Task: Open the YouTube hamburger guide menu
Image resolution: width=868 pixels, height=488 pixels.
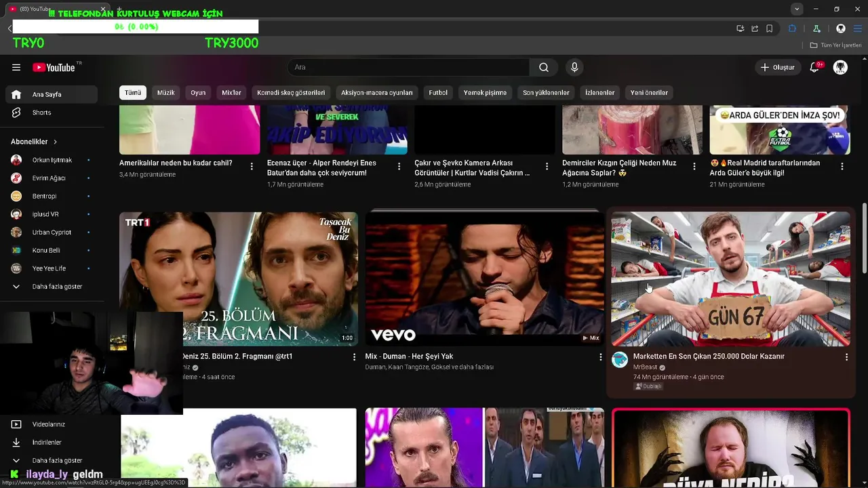Action: coord(16,67)
